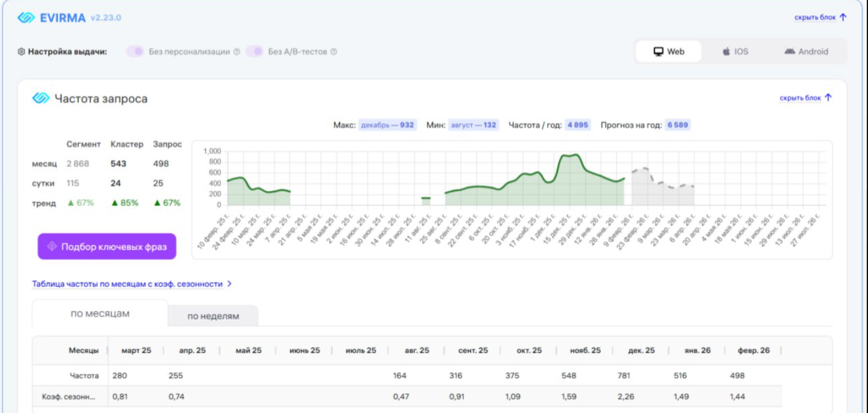Click the diamond icon on Подбор ключевых фраз button
The height and width of the screenshot is (413, 868).
(52, 247)
